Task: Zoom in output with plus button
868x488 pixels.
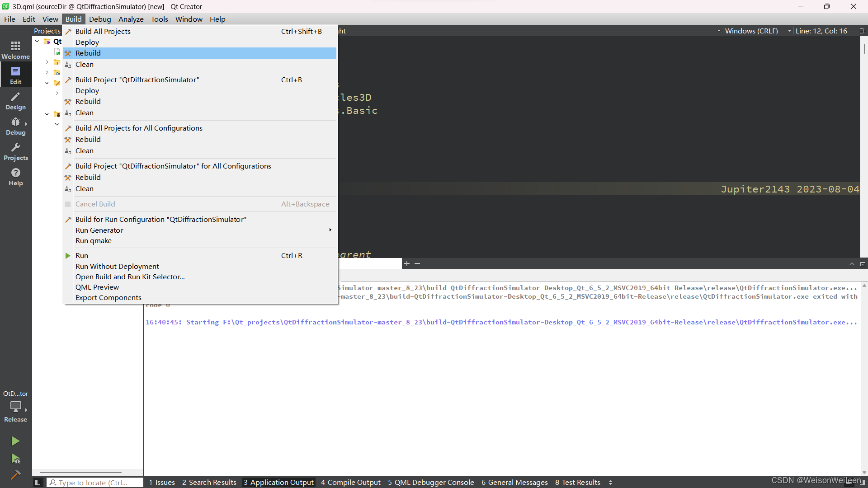Action: click(x=407, y=263)
